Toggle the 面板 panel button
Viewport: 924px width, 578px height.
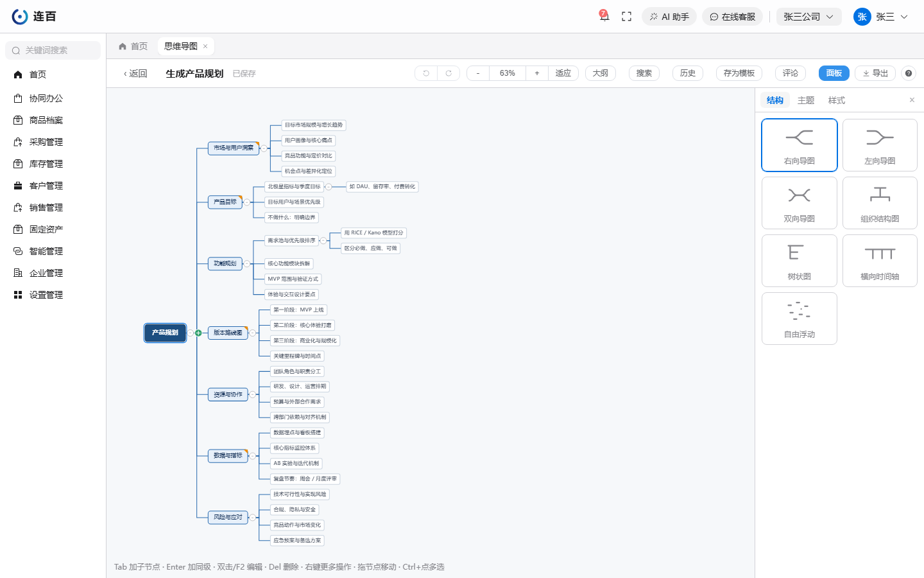pyautogui.click(x=834, y=73)
